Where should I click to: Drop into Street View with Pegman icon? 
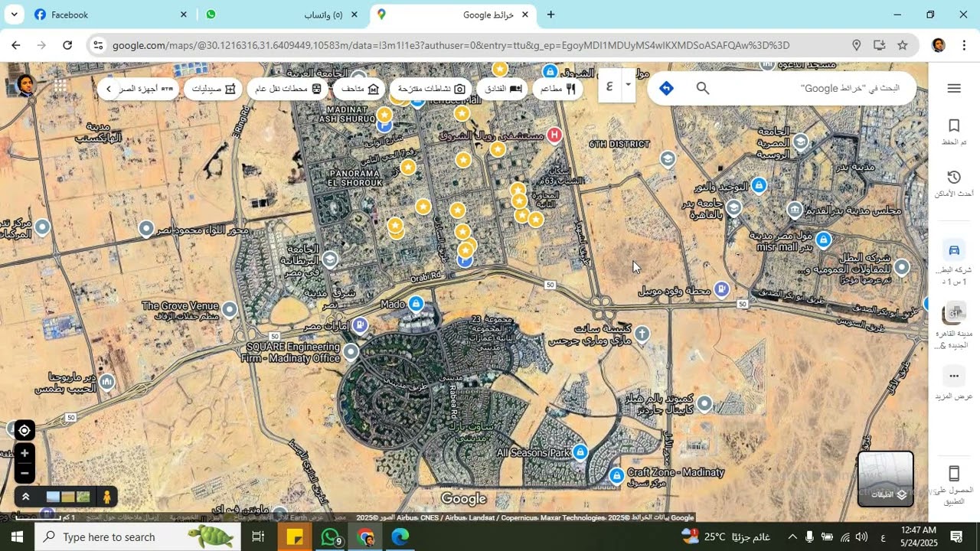coord(107,497)
